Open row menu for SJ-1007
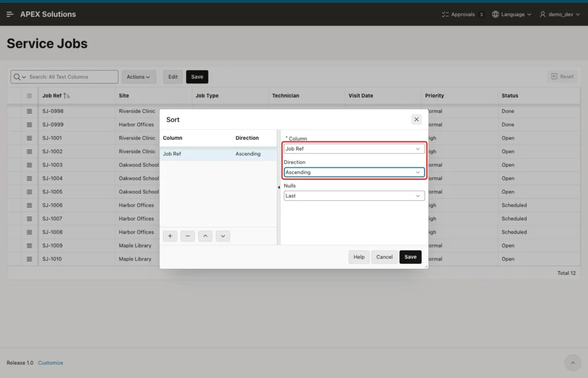The width and height of the screenshot is (588, 378). point(29,219)
